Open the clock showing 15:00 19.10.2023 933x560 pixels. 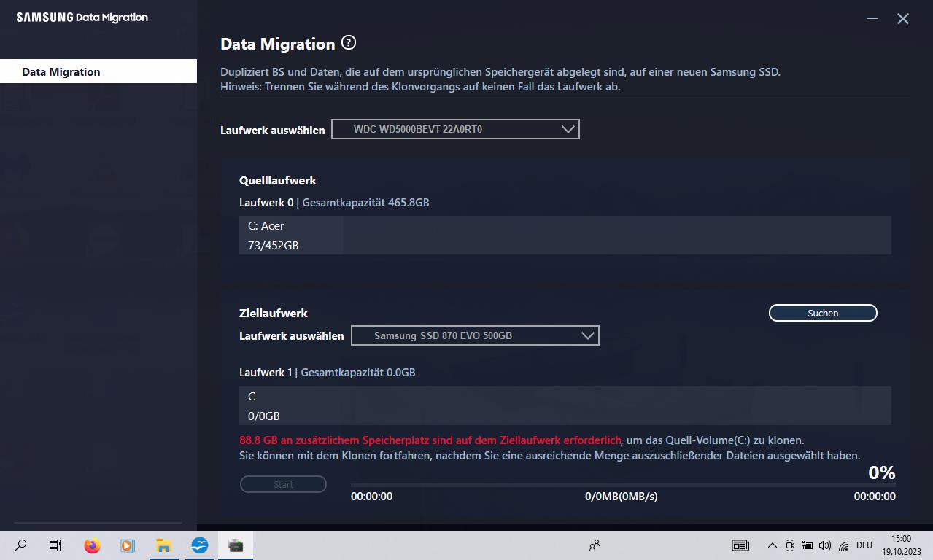coord(902,545)
